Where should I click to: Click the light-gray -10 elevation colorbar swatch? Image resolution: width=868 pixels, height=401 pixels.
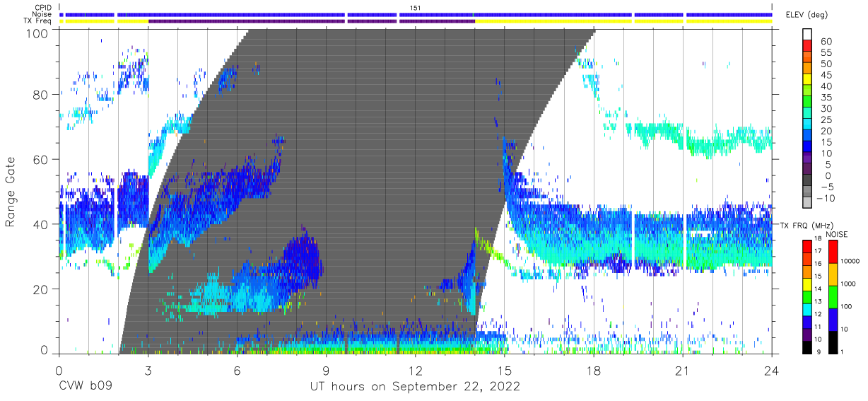pos(807,203)
